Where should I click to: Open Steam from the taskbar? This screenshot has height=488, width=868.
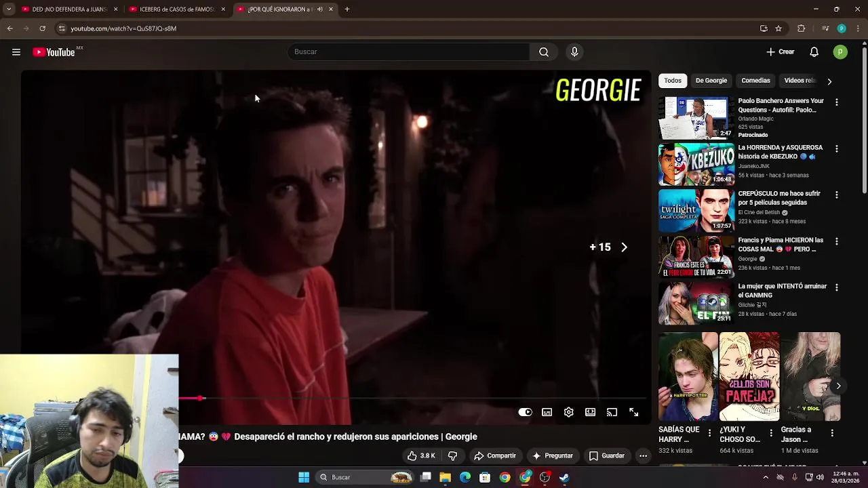click(x=564, y=477)
